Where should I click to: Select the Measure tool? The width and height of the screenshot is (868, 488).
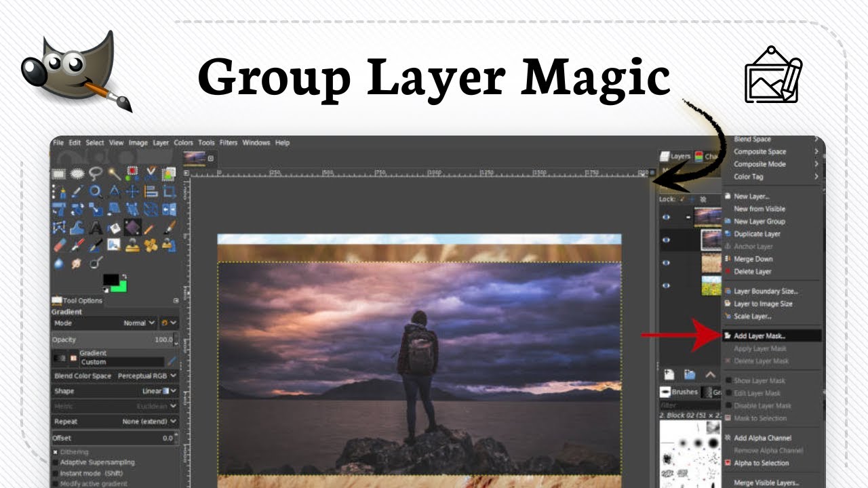pyautogui.click(x=114, y=191)
